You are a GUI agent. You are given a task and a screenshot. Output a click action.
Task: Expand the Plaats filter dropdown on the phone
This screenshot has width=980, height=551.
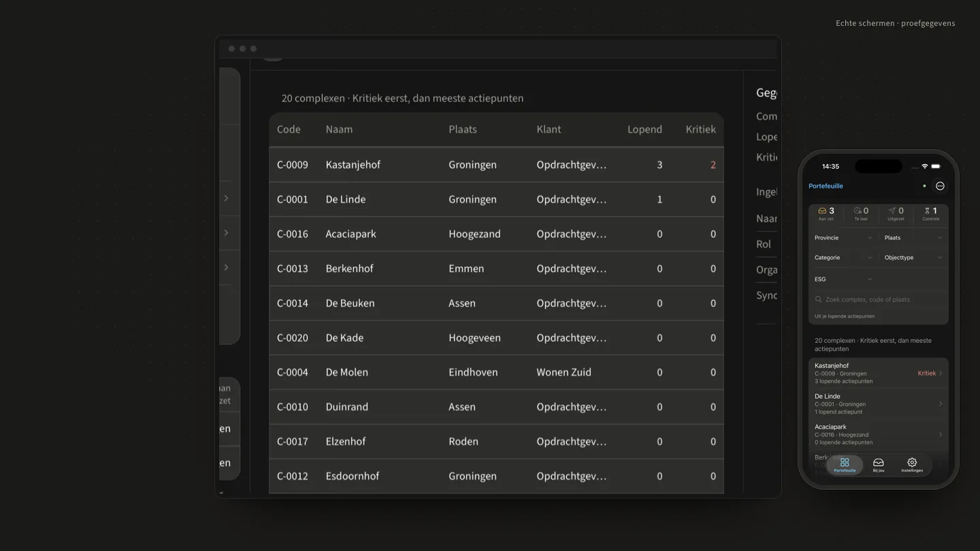(x=913, y=238)
